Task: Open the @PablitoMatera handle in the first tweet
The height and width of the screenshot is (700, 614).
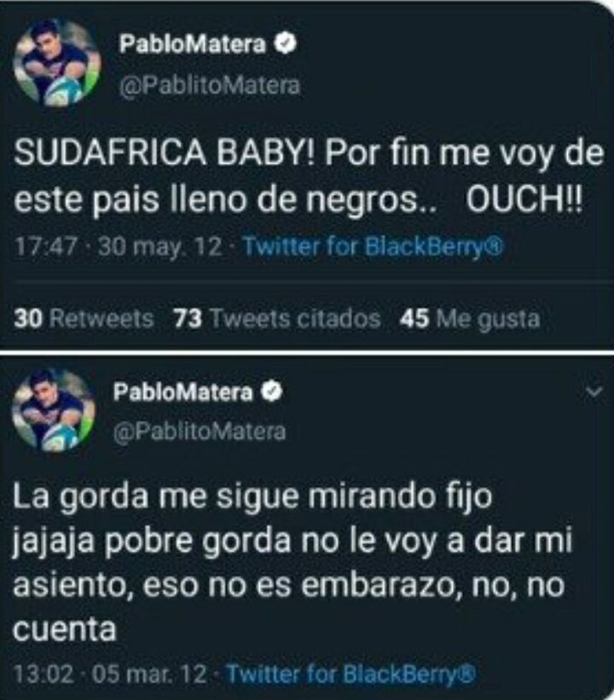Action: pyautogui.click(x=210, y=85)
